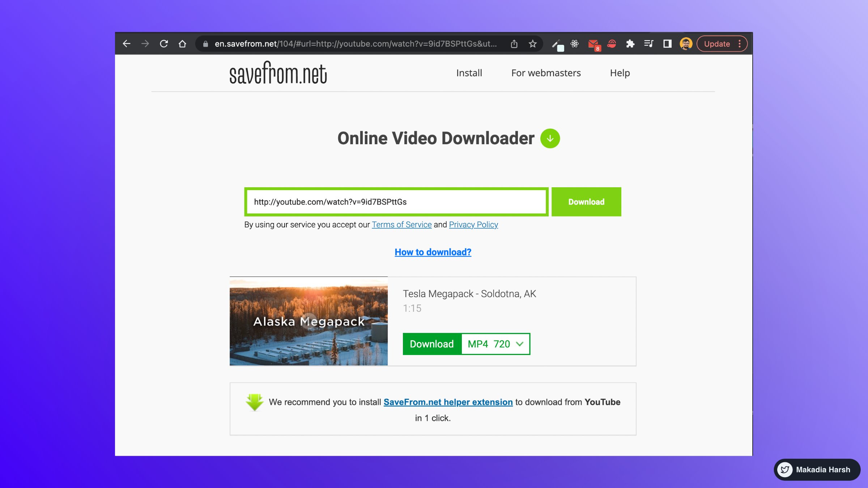Toggle the browser side panel

coord(667,44)
